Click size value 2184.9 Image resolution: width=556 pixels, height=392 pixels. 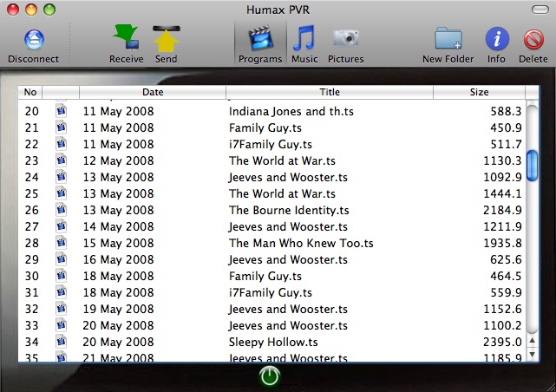click(502, 210)
